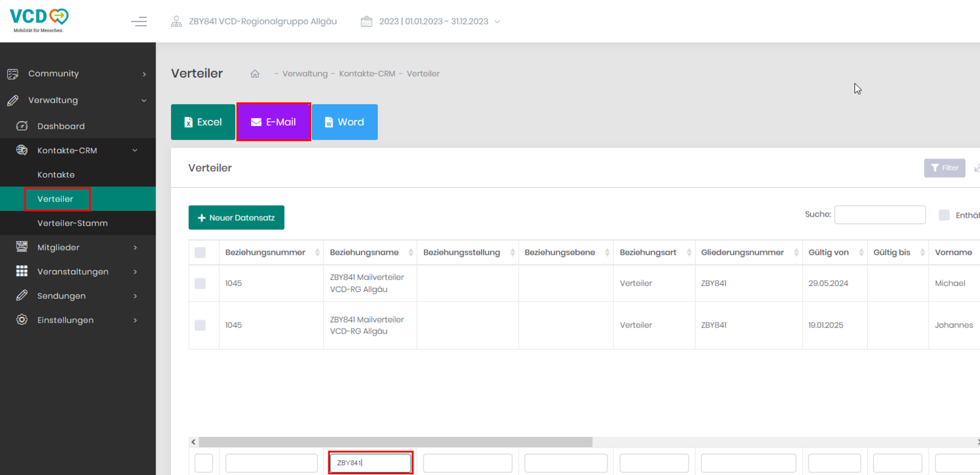Export the list to Word

[345, 122]
